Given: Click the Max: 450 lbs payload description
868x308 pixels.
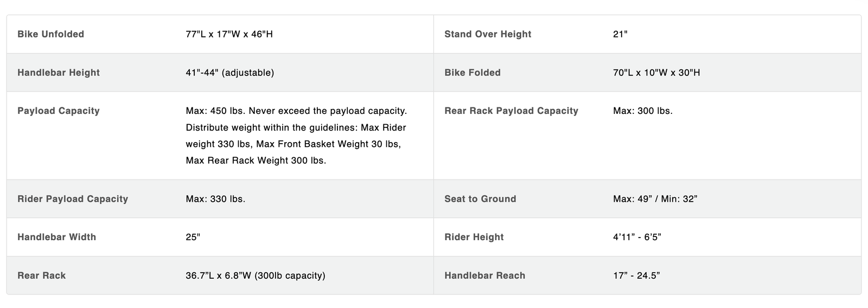Looking at the screenshot, I should [296, 136].
